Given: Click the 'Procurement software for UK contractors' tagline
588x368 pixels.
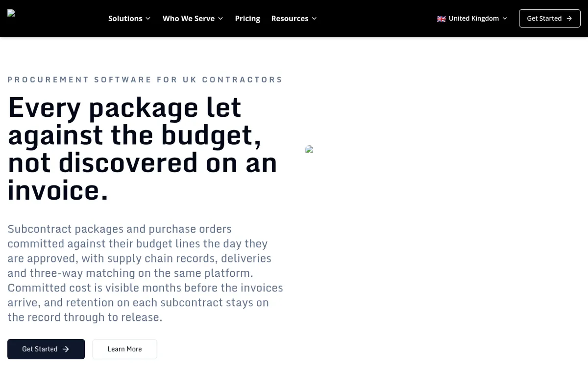Looking at the screenshot, I should point(145,79).
